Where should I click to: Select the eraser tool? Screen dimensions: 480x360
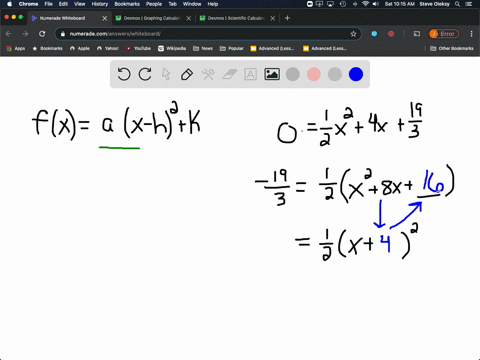click(229, 74)
